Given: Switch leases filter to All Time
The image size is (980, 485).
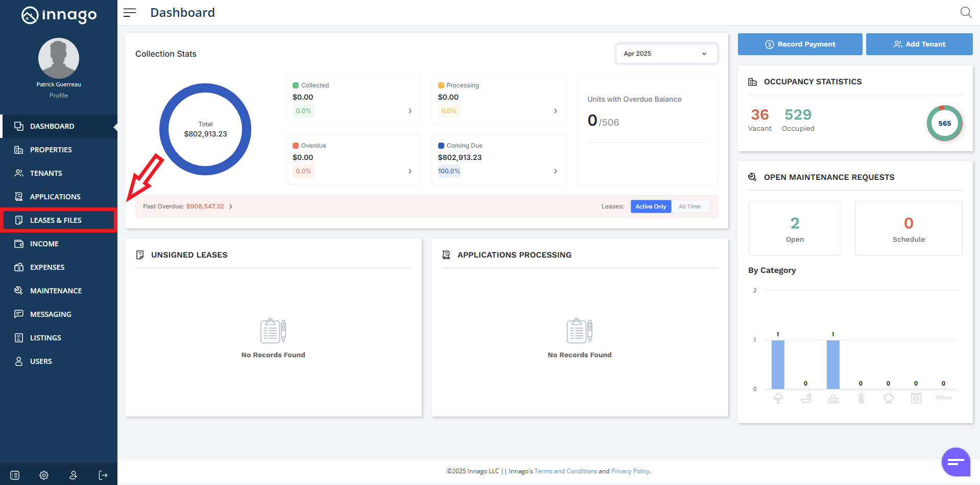Looking at the screenshot, I should click(x=689, y=206).
